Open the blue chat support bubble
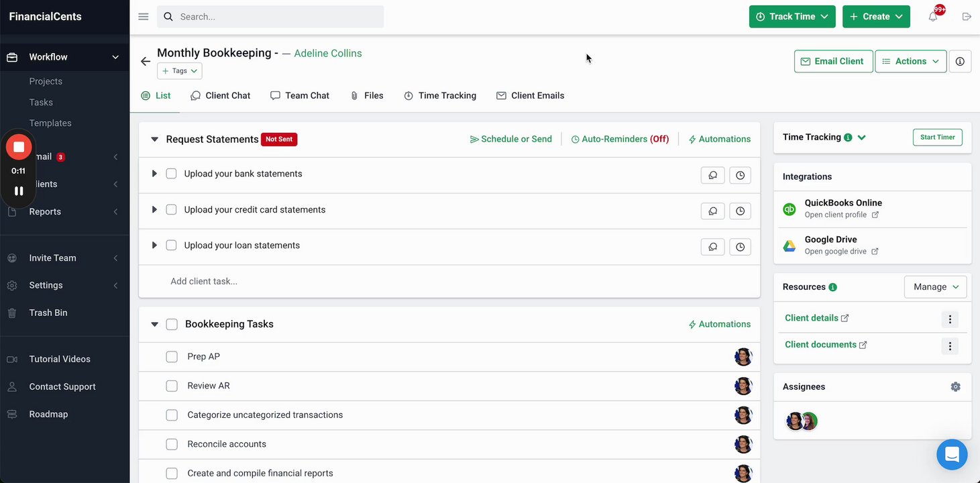Viewport: 980px width, 483px height. [x=952, y=454]
